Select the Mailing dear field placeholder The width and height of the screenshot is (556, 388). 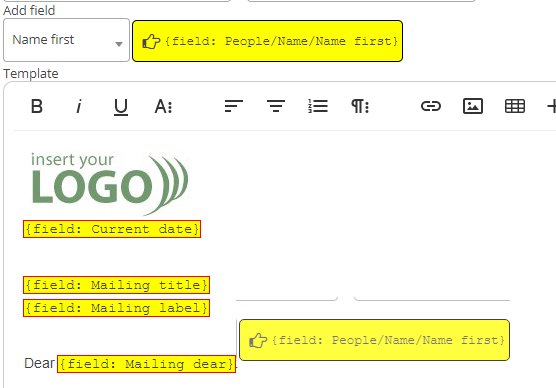tap(146, 364)
